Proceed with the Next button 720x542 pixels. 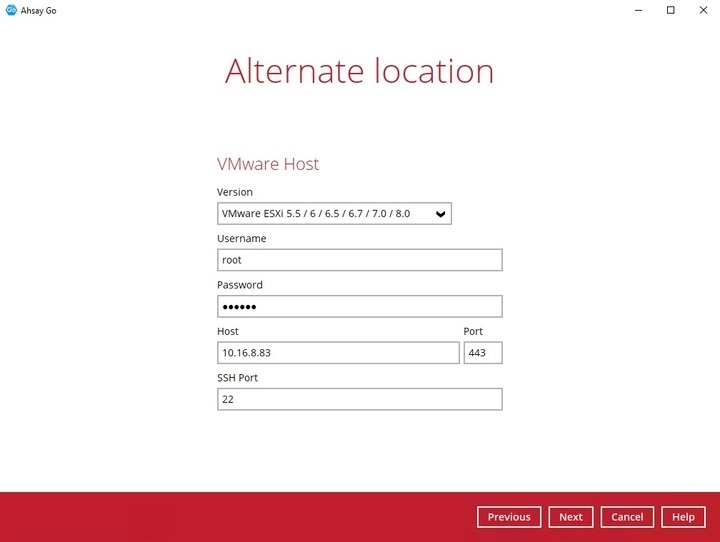(x=571, y=517)
